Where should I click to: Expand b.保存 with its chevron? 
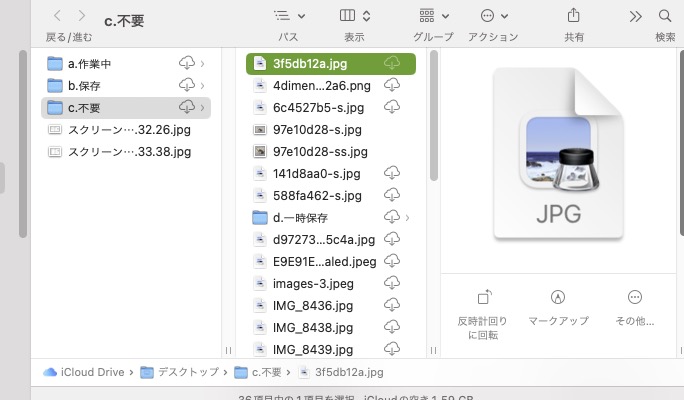click(x=202, y=85)
